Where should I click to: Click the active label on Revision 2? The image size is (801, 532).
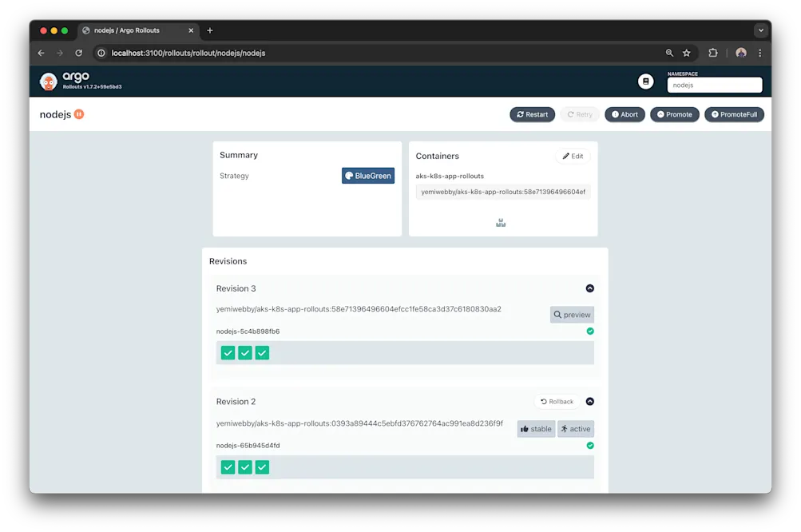(x=576, y=429)
